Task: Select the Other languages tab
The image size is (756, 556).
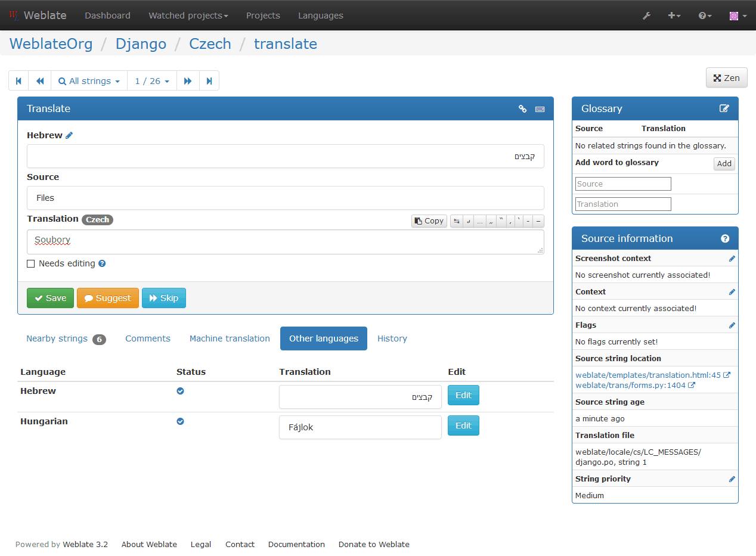Action: tap(324, 338)
